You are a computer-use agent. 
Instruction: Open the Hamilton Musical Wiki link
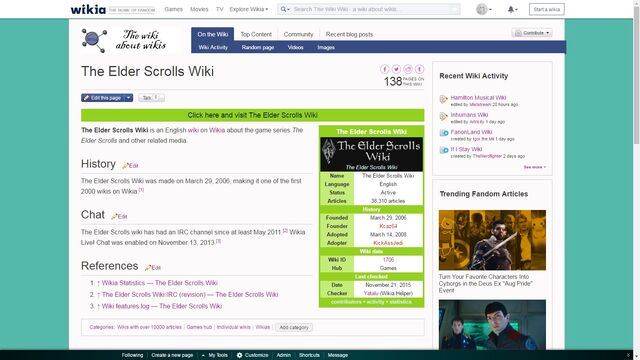pos(478,98)
